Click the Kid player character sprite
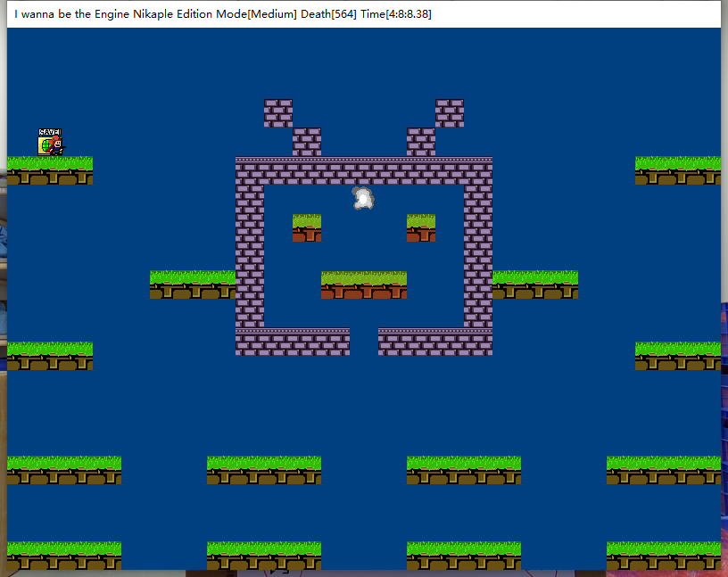 tap(57, 145)
